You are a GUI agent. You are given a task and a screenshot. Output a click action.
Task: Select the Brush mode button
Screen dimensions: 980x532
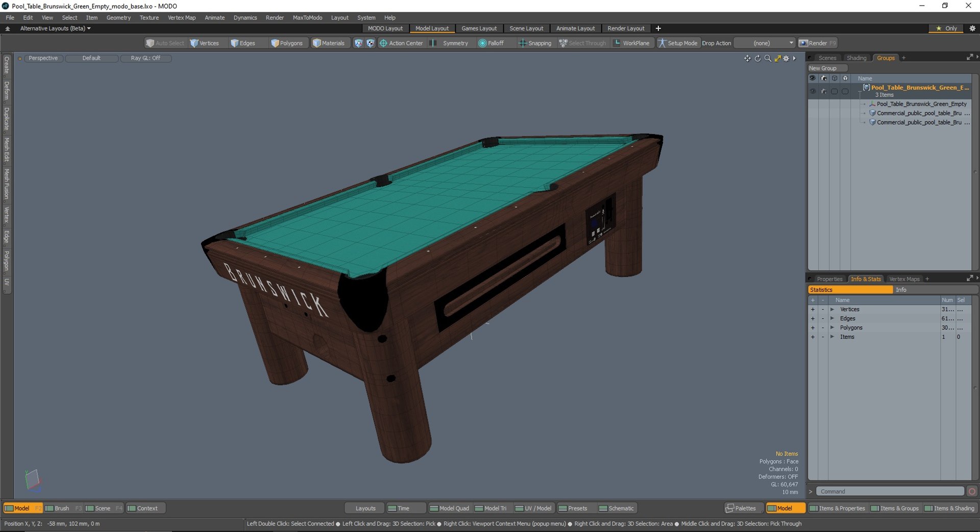pos(63,509)
